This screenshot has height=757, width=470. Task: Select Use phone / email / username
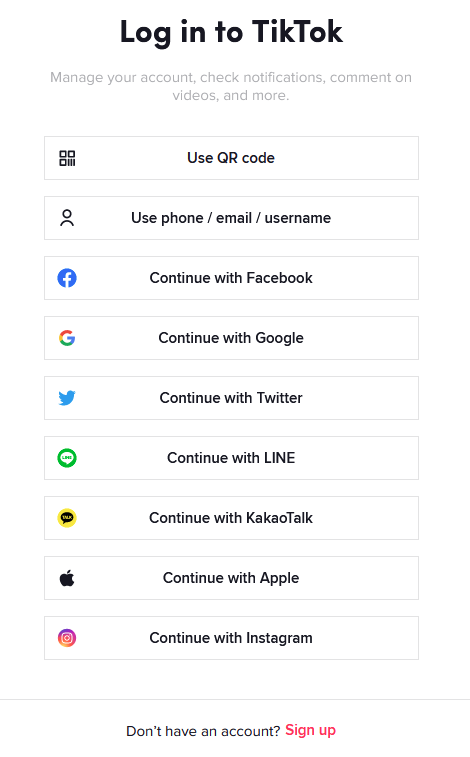(231, 218)
